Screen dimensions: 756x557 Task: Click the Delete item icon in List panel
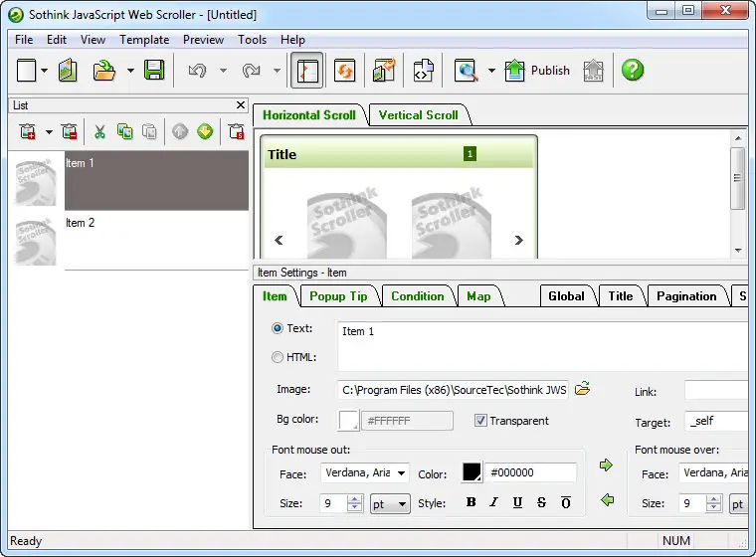pos(70,131)
